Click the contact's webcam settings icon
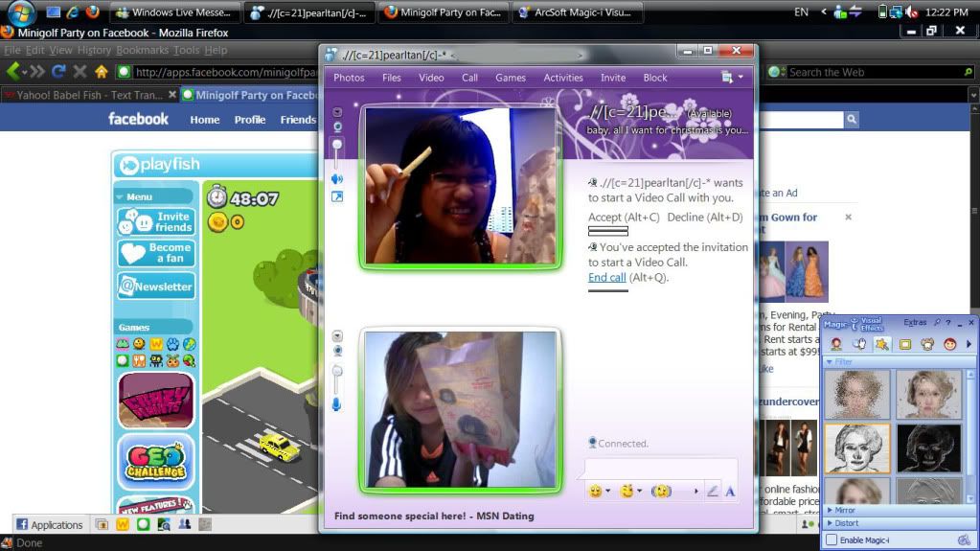The image size is (980, 551). pyautogui.click(x=337, y=126)
